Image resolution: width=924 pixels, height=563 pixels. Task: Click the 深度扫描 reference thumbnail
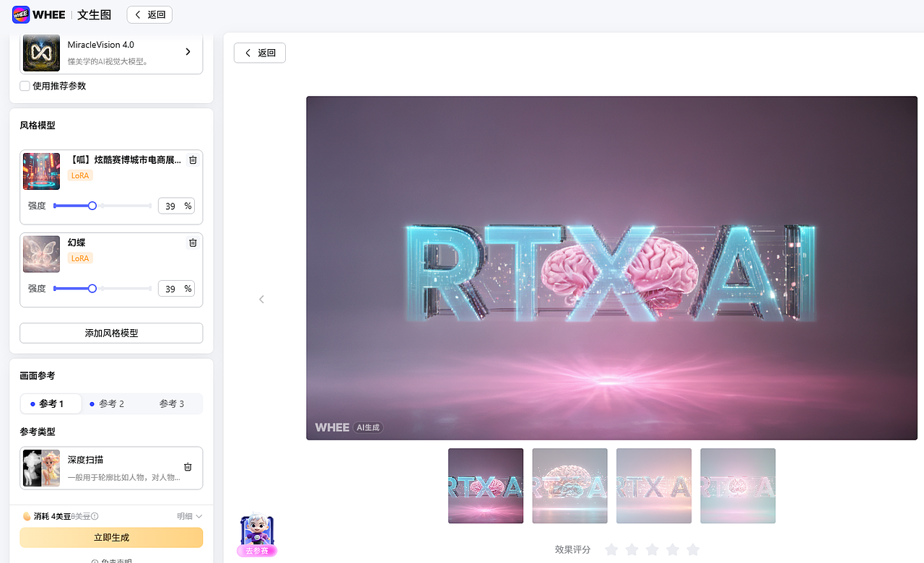(x=41, y=468)
